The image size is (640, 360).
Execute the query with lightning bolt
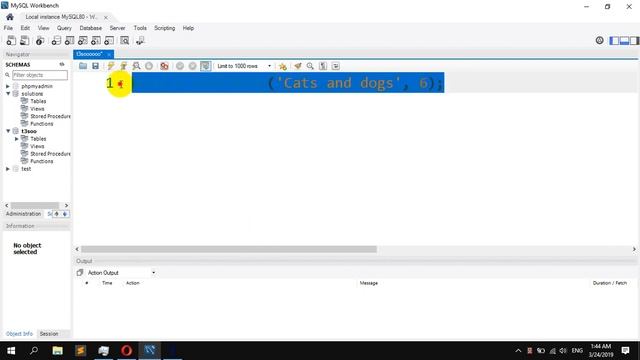click(x=111, y=66)
